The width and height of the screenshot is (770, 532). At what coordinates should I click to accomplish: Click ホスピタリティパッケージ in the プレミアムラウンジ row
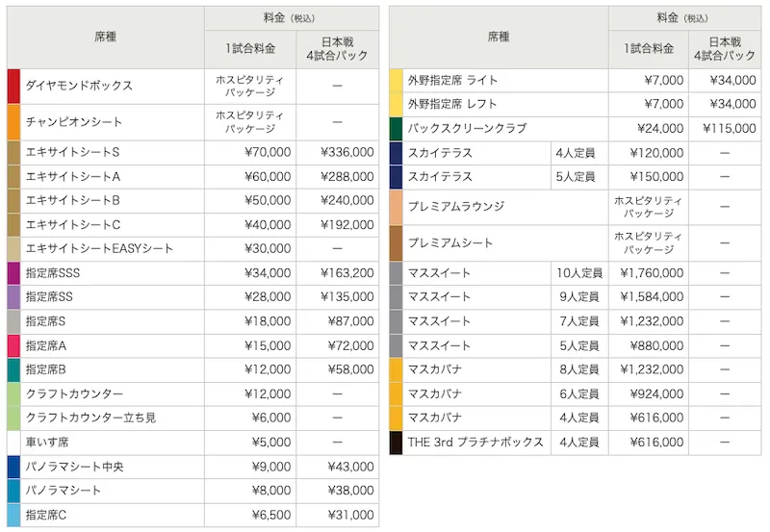tap(648, 207)
